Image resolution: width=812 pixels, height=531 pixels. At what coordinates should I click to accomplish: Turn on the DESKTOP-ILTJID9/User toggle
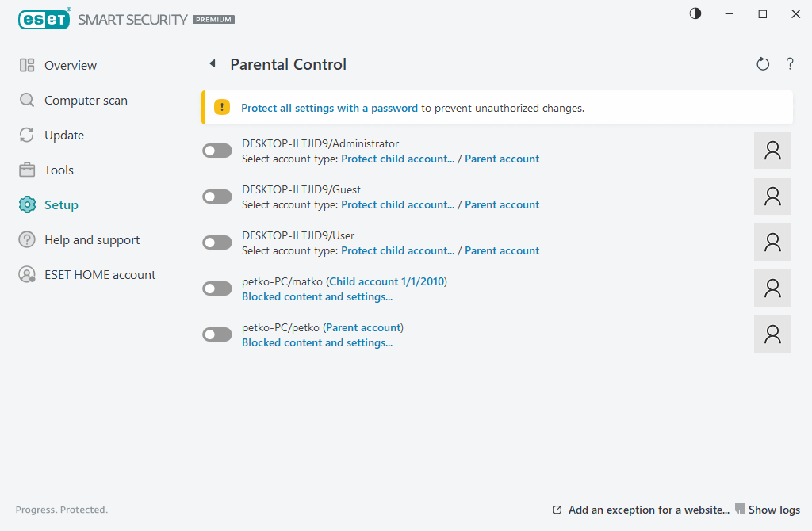click(217, 243)
